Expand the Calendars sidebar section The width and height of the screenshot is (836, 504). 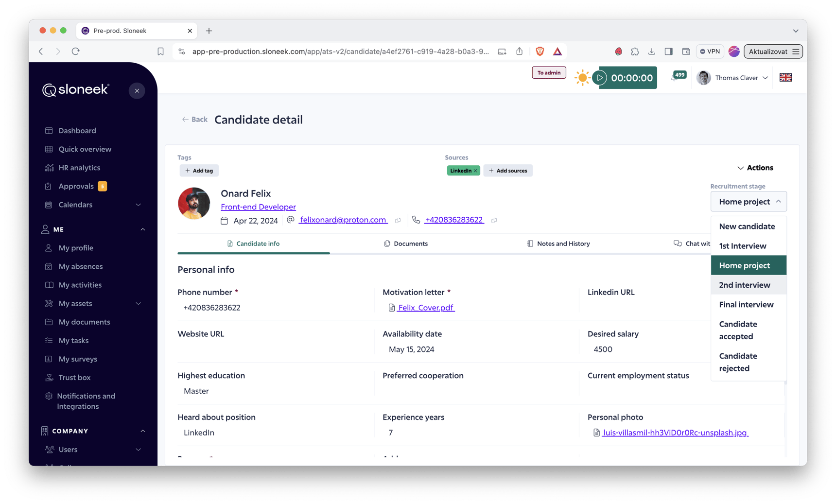tap(139, 205)
